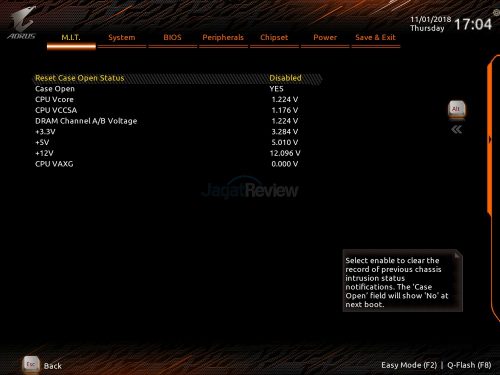Click the Esc key icon
The width and height of the screenshot is (500, 375).
[x=31, y=364]
